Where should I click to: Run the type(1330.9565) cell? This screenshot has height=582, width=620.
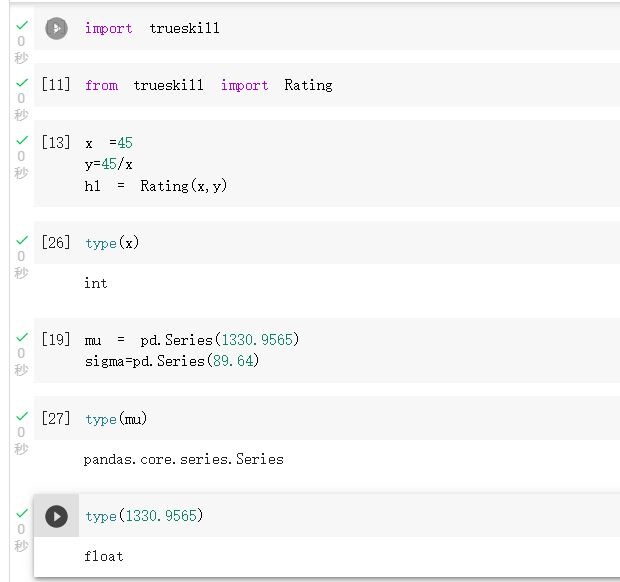[x=57, y=516]
